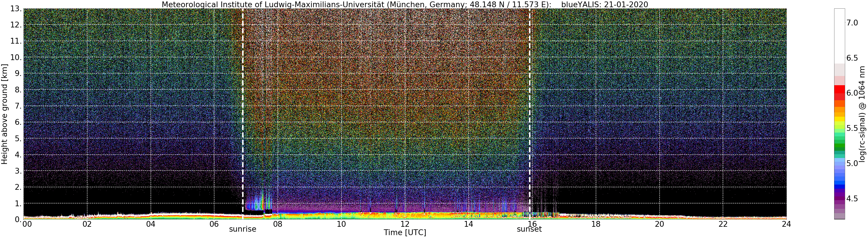Click the x-axis tick label '20'

pos(659,224)
